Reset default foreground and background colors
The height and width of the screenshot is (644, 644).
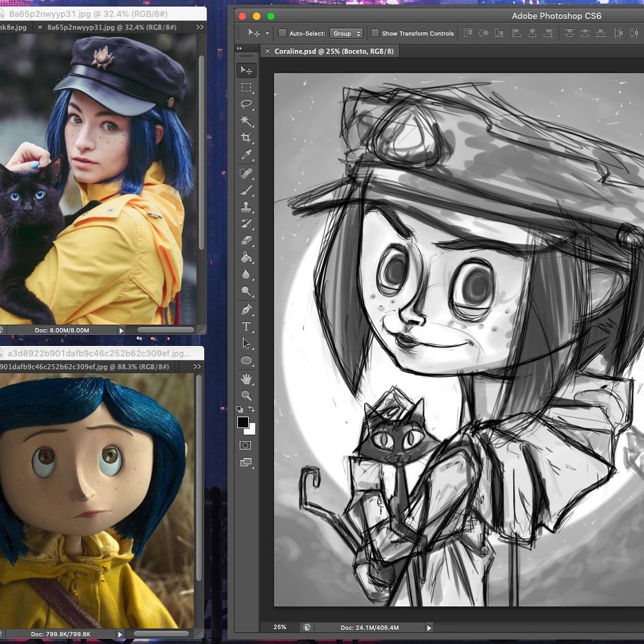point(240,409)
